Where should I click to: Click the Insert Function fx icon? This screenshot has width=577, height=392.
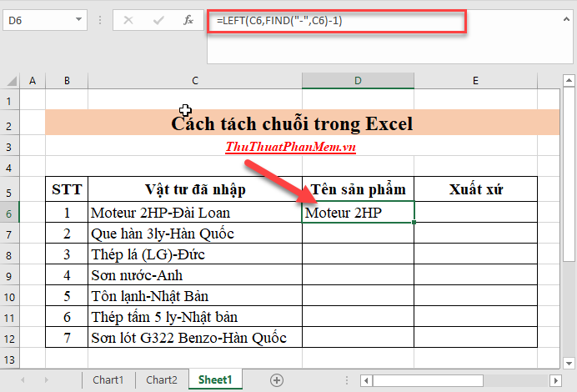click(188, 20)
